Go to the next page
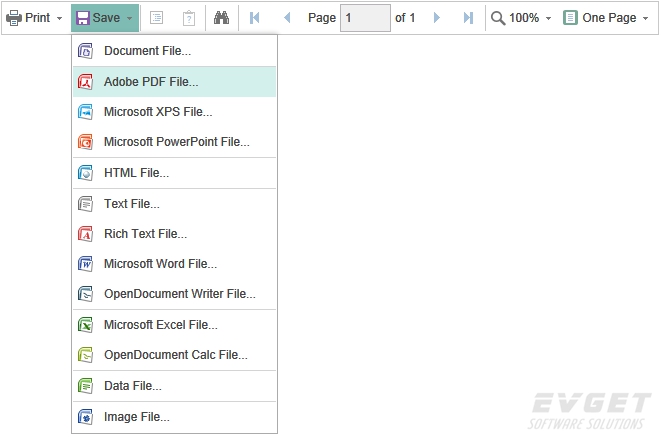 coord(436,18)
